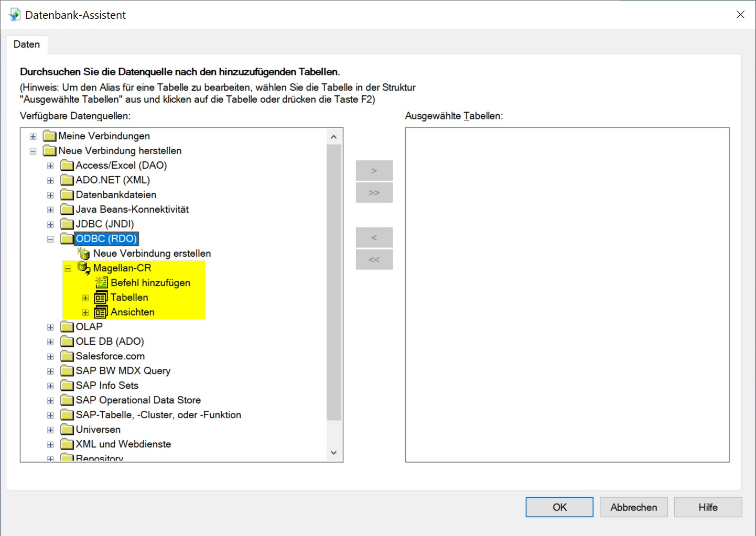Select the Datenbankdateien label
Image resolution: width=756 pixels, height=536 pixels.
116,195
